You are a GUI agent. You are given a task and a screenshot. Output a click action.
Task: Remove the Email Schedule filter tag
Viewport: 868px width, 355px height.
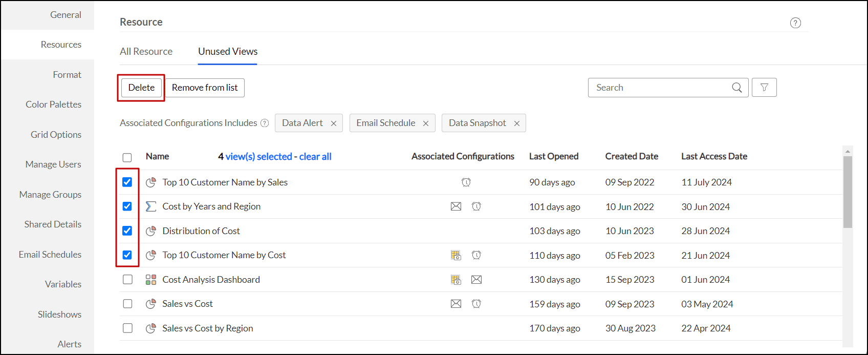426,123
